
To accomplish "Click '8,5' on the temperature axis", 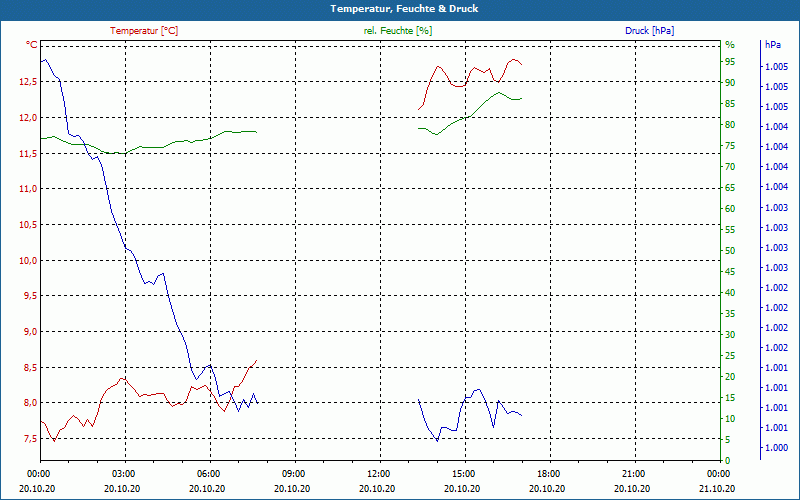I will pyautogui.click(x=30, y=367).
